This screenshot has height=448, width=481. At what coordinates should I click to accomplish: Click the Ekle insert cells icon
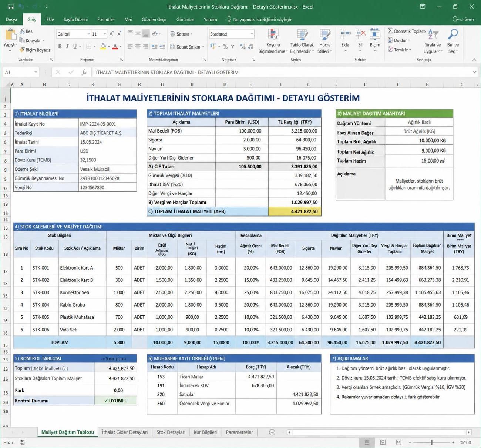345,34
